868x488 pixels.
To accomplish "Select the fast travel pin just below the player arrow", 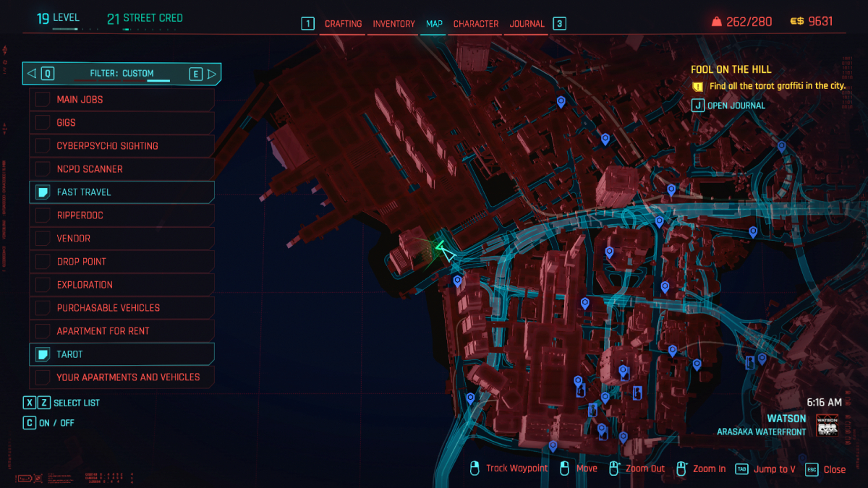I will (x=457, y=281).
